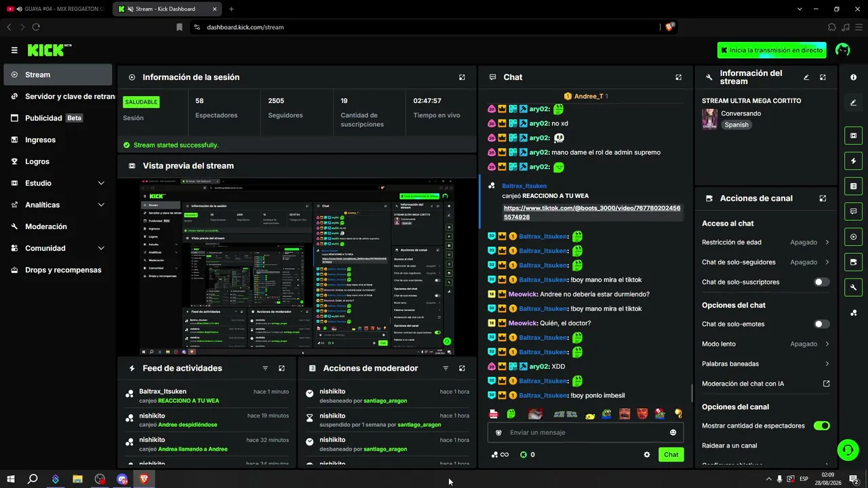Show hidden Windows system tray icons
Viewport: 868px width, 488px height.
pos(768,479)
